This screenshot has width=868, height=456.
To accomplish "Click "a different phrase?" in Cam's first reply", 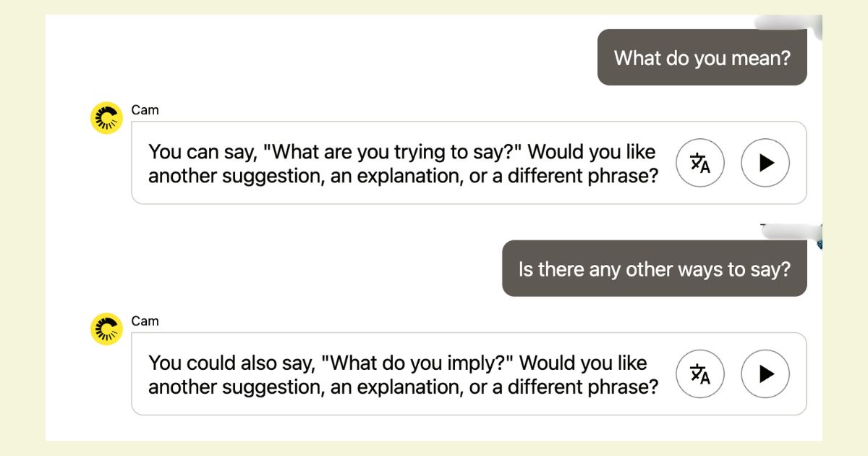I will point(574,177).
